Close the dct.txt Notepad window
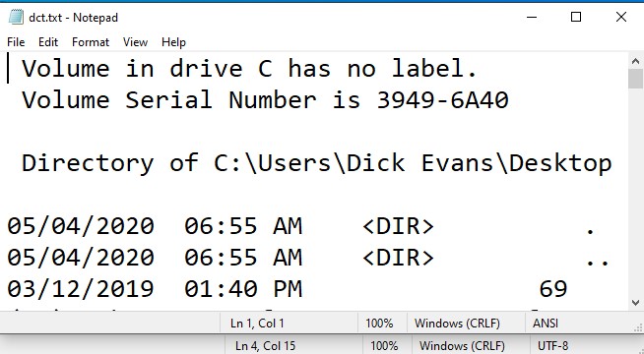The image size is (644, 354). pos(621,18)
